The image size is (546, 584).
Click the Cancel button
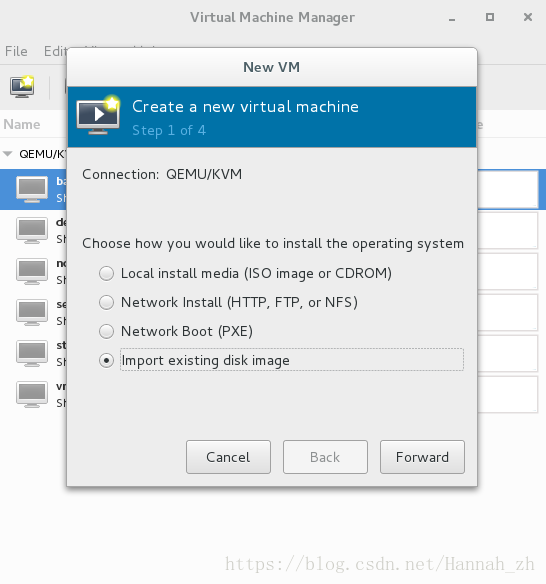(228, 457)
